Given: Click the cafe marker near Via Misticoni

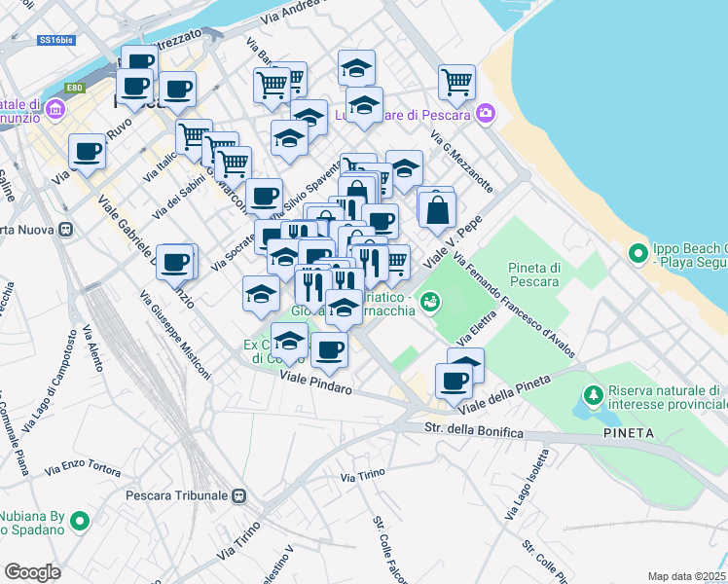Looking at the screenshot, I should click(x=174, y=264).
